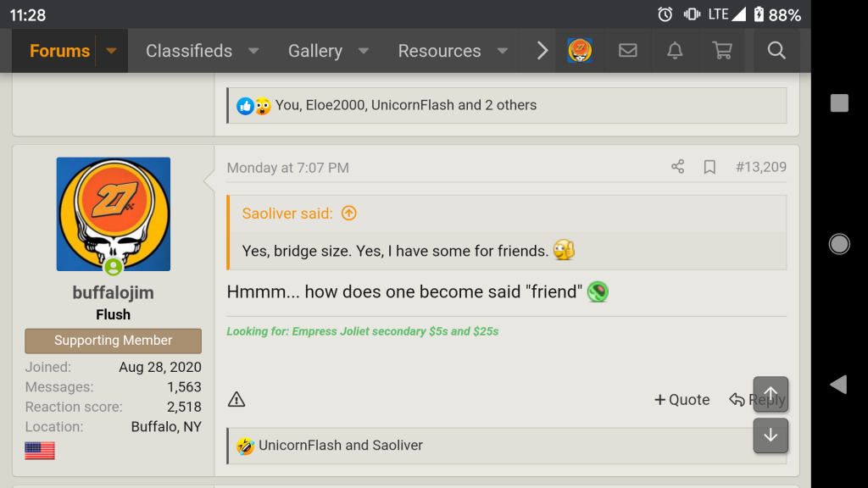The width and height of the screenshot is (868, 488).
Task: Expand the Classifieds dropdown arrow
Action: 253,51
